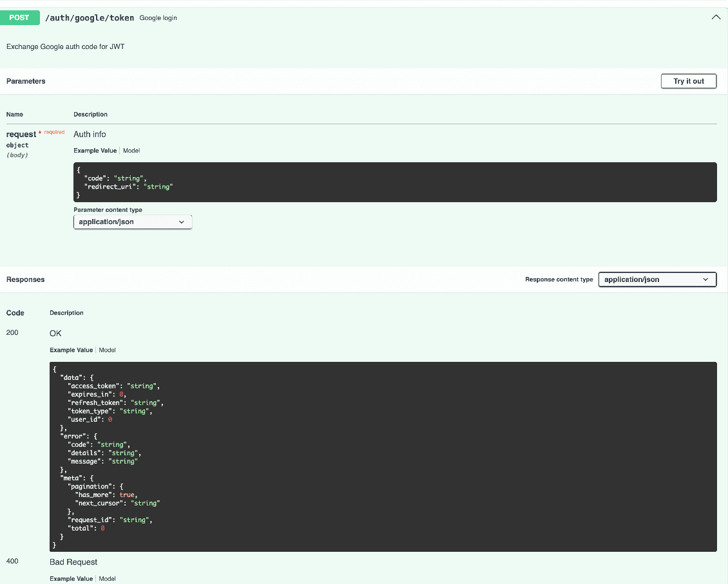Switch 200 response to Model tab
Screen dimensions: 728x584
click(107, 350)
